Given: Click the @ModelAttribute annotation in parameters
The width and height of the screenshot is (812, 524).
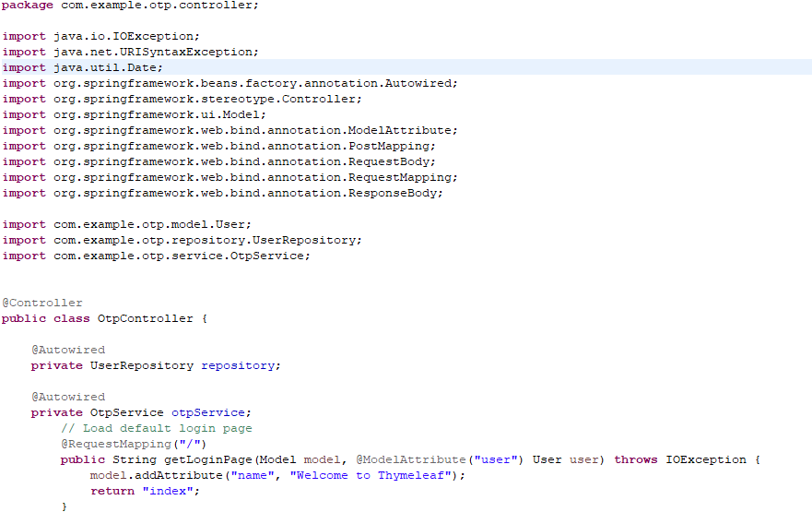Looking at the screenshot, I should click(x=411, y=459).
